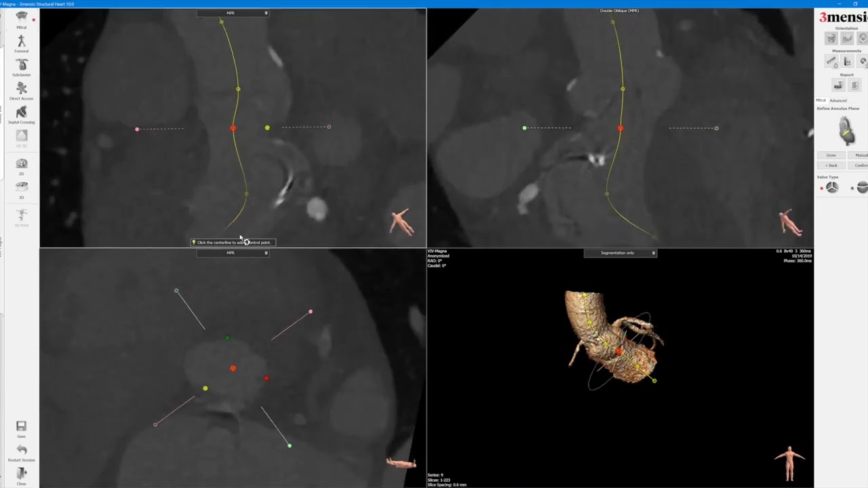Click the 'Valve Type' label
This screenshot has width=868, height=488.
827,177
